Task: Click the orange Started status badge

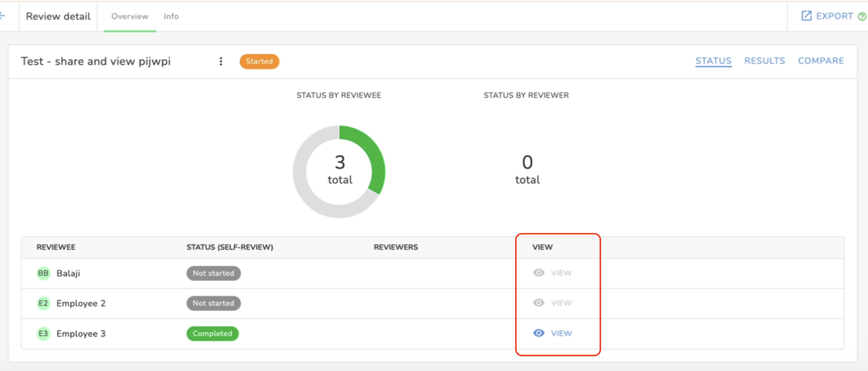Action: 259,61
